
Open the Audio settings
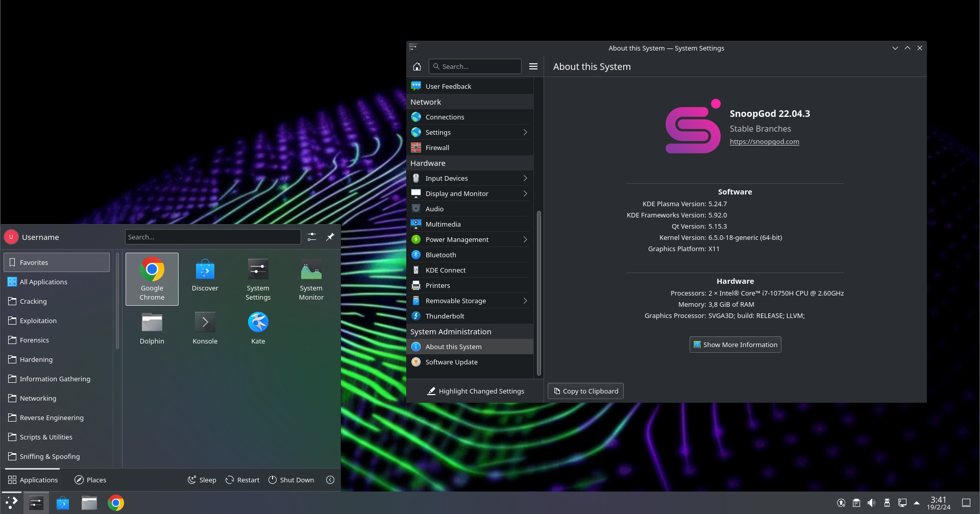(470, 209)
